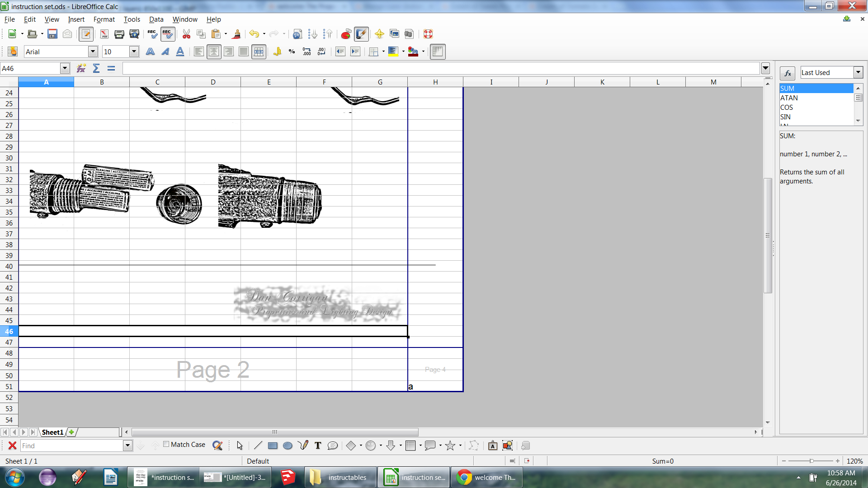Click the column E header

[x=269, y=82]
